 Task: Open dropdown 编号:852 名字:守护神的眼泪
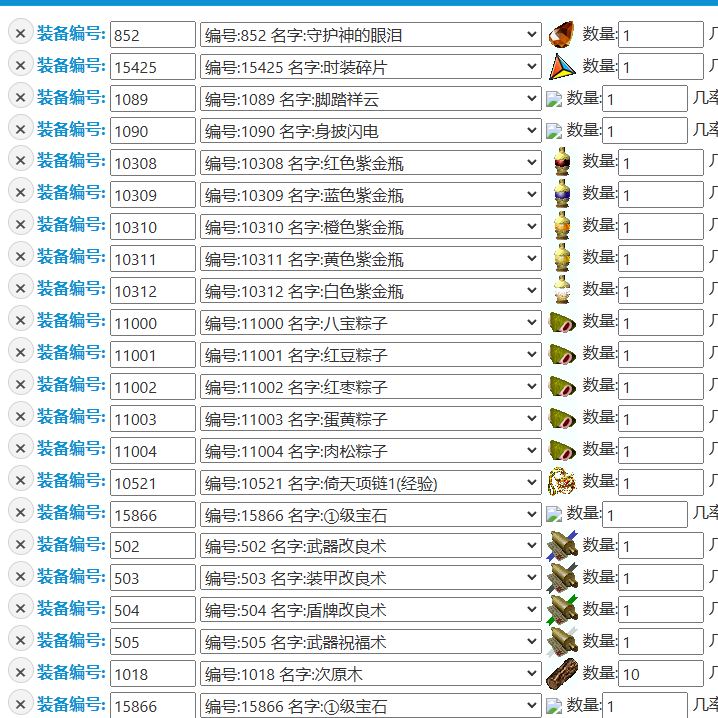(x=371, y=34)
